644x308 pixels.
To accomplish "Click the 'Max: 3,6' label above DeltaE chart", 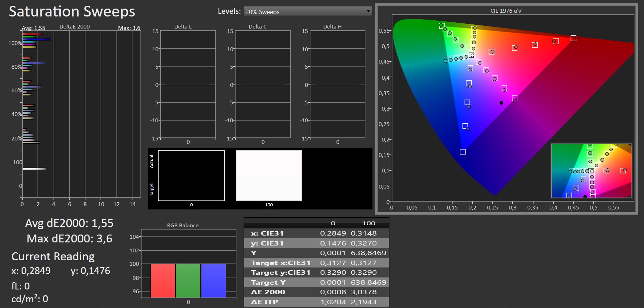I will click(x=129, y=28).
